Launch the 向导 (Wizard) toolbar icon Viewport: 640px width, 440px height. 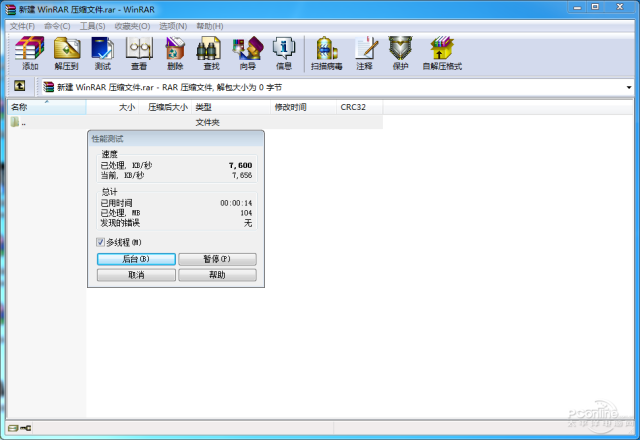[246, 52]
